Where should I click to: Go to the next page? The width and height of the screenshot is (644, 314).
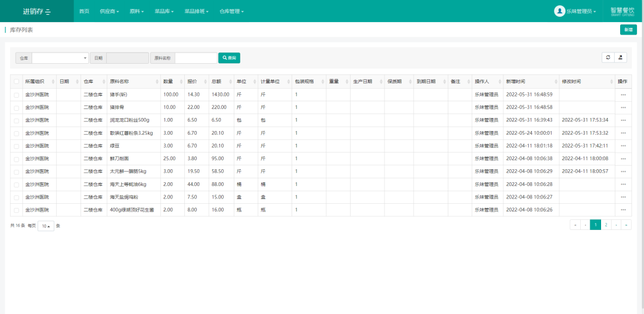616,225
